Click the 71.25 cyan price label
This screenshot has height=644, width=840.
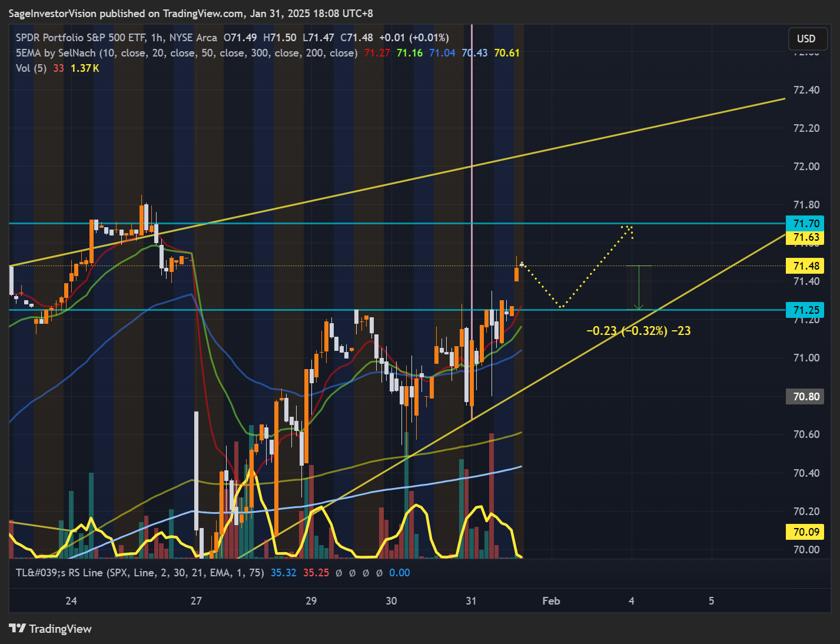[806, 310]
